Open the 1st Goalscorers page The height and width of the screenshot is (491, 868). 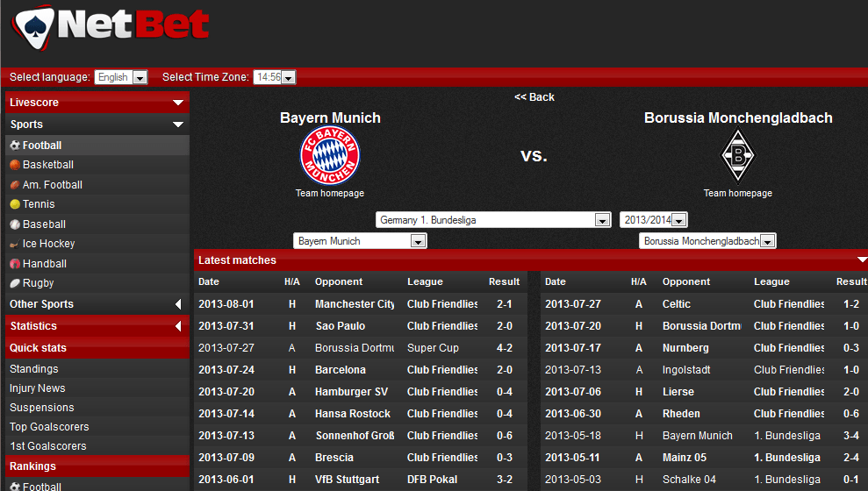(x=48, y=446)
